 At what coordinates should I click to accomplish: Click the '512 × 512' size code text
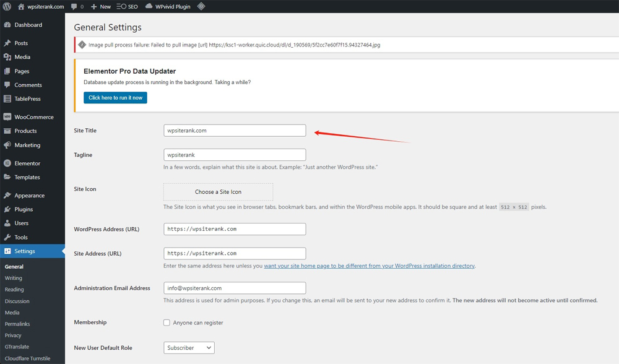pyautogui.click(x=514, y=207)
